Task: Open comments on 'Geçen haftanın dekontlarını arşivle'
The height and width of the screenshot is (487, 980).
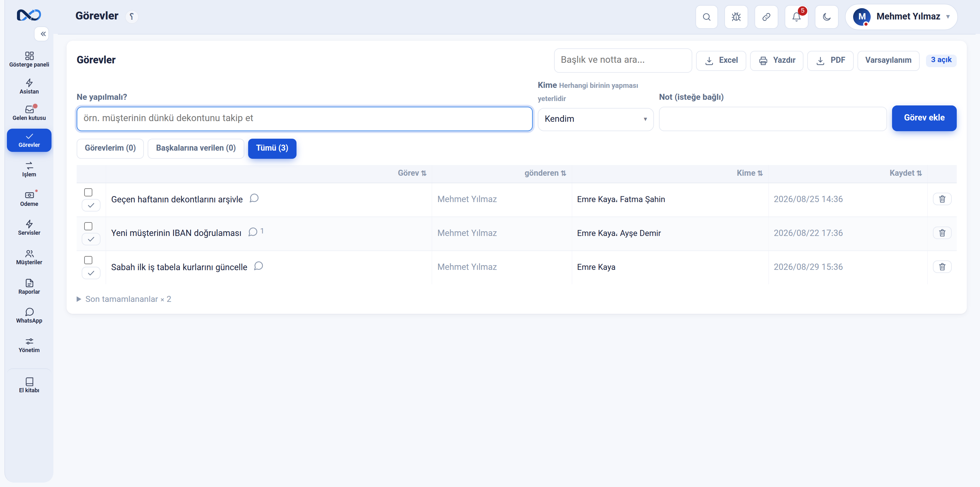Action: coord(254,198)
